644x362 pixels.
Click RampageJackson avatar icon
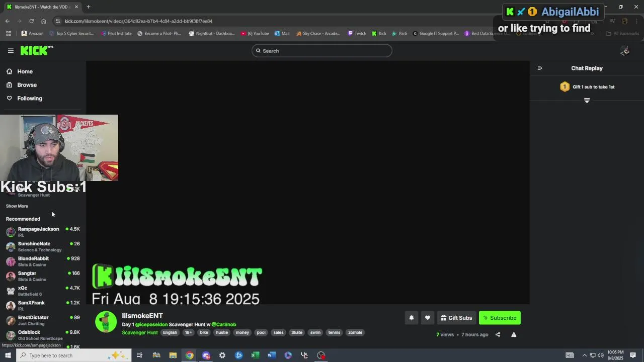tap(11, 232)
